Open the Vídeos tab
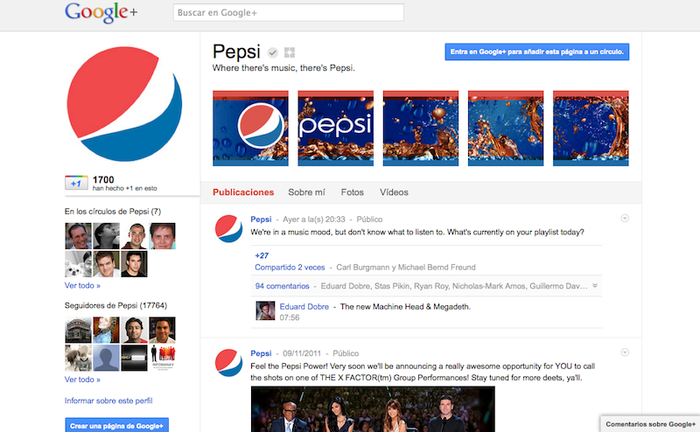700x432 pixels. tap(394, 192)
